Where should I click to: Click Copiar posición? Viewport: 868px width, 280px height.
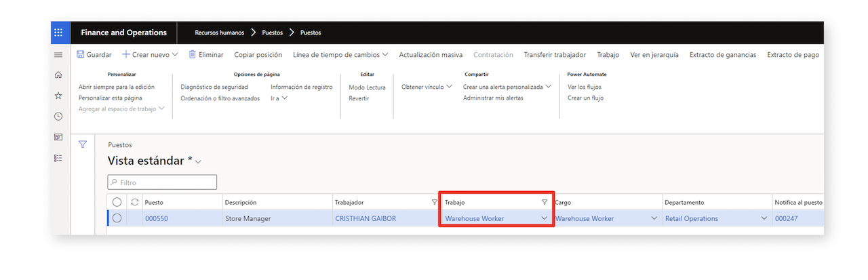point(258,55)
